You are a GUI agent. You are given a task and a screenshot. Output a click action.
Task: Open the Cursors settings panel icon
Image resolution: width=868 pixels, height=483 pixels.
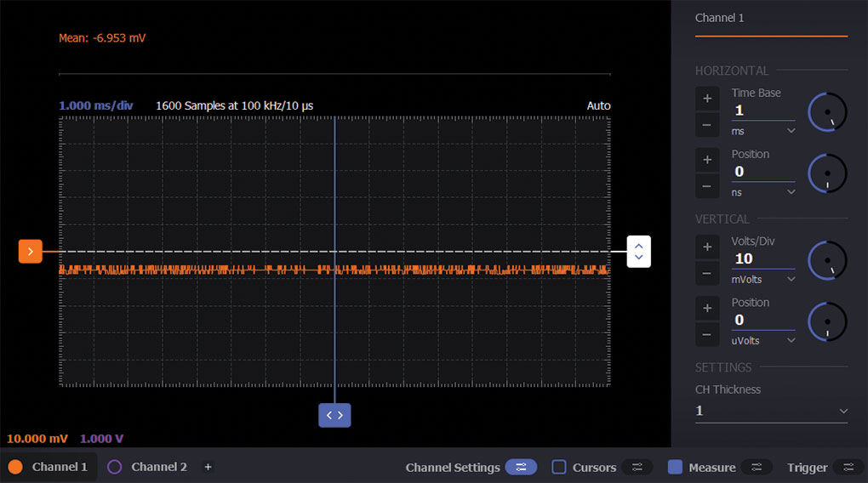(637, 468)
